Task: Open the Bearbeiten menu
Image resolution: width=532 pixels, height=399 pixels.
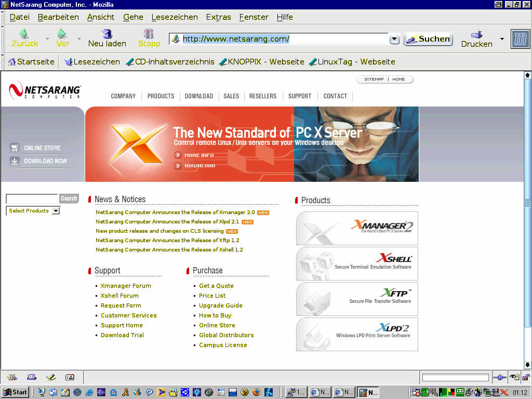Action: 58,17
